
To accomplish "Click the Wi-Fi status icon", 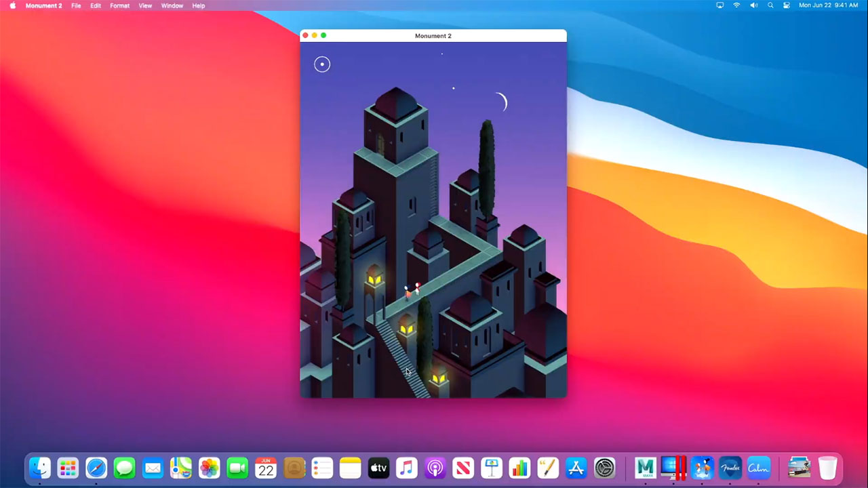I will (x=736, y=5).
